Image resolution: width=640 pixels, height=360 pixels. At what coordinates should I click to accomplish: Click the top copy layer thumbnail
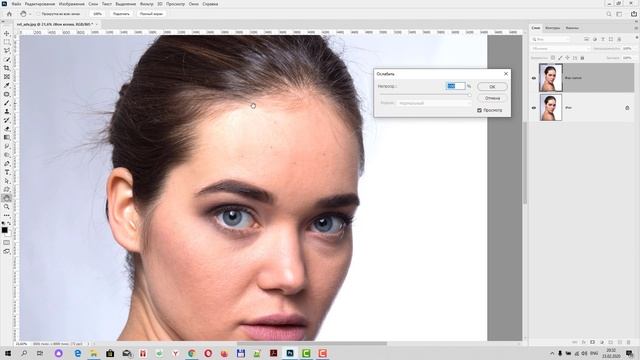[x=551, y=78]
